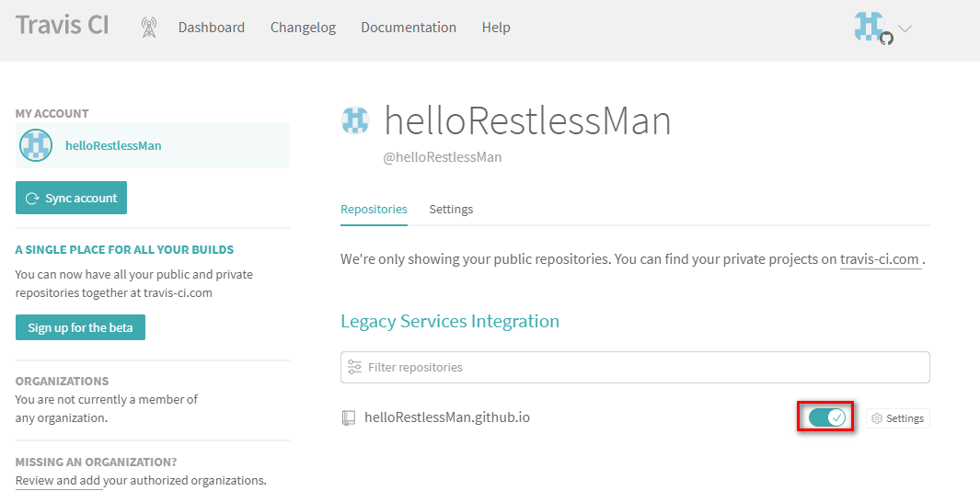Go to Documentation
This screenshot has height=491, width=980.
pos(409,28)
